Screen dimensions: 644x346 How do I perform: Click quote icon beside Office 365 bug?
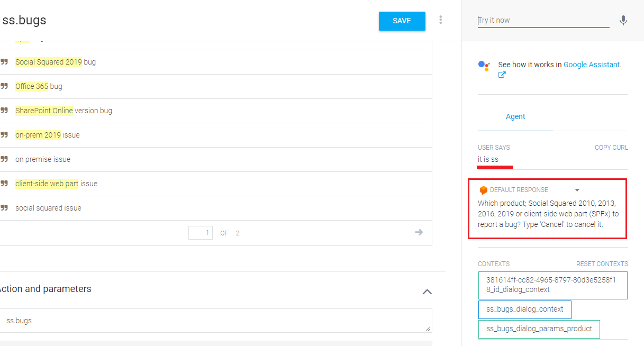[x=5, y=86]
